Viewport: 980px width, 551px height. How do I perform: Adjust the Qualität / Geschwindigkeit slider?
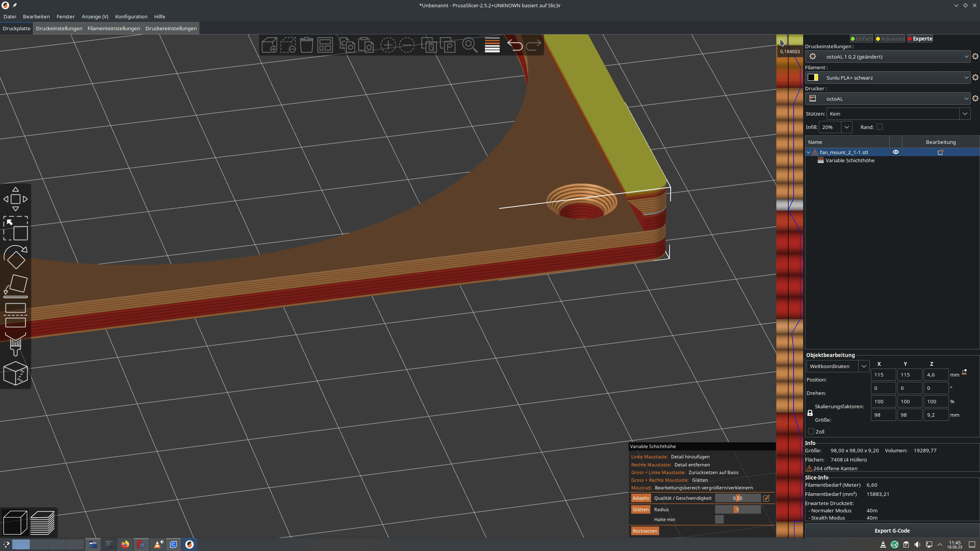tap(738, 498)
